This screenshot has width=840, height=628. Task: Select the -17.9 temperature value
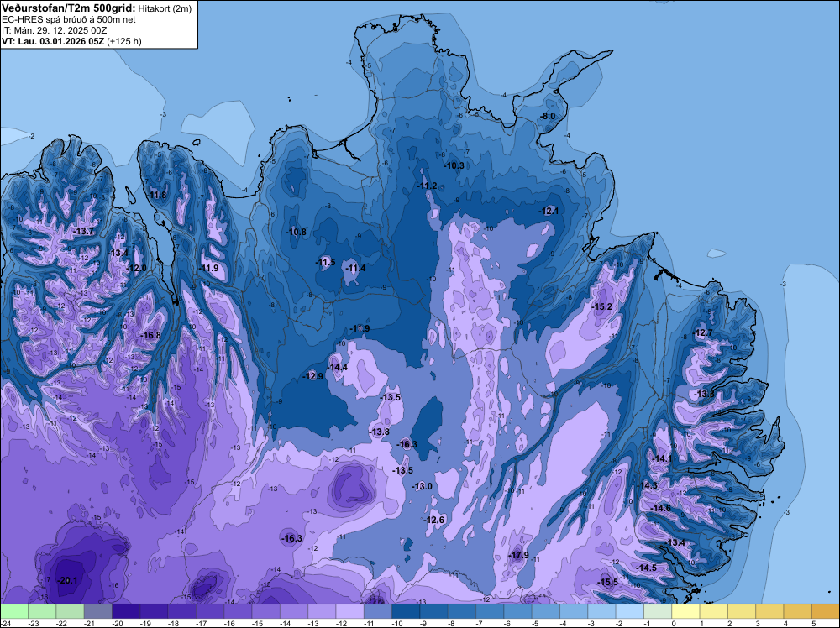(x=518, y=555)
